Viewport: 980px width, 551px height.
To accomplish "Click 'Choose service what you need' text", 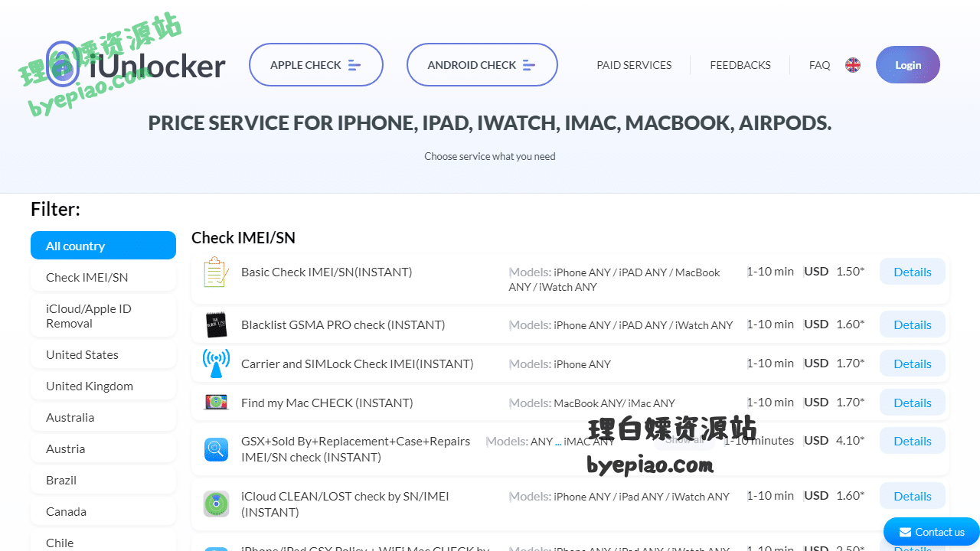I will 490,156.
